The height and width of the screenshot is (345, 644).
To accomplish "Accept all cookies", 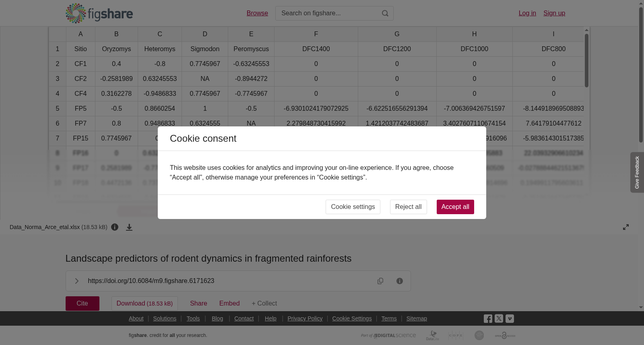I will click(x=455, y=207).
